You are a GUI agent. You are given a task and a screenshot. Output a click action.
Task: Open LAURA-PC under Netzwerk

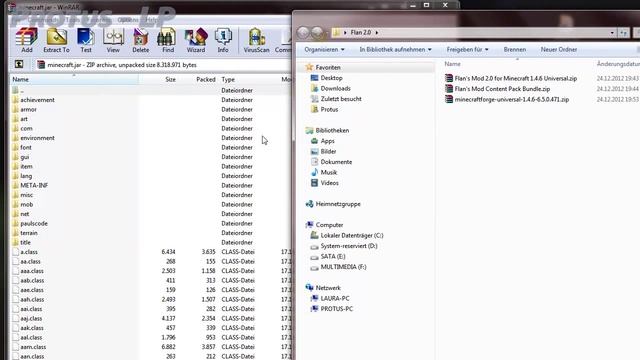[335, 298]
